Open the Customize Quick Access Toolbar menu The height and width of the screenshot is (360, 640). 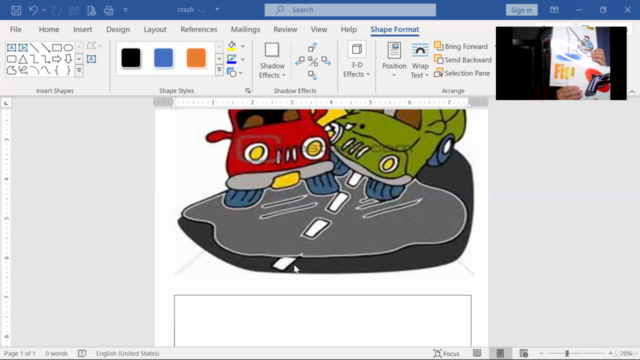126,10
